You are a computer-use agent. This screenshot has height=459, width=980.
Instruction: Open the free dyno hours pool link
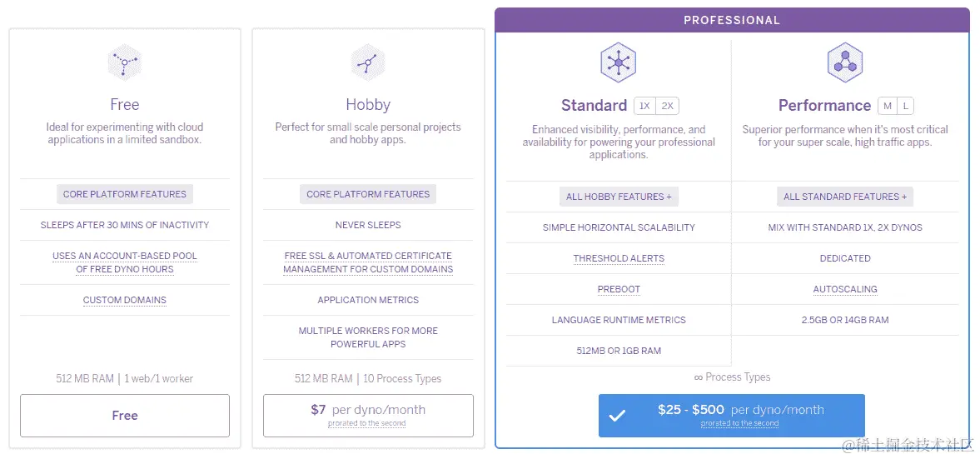coord(125,262)
